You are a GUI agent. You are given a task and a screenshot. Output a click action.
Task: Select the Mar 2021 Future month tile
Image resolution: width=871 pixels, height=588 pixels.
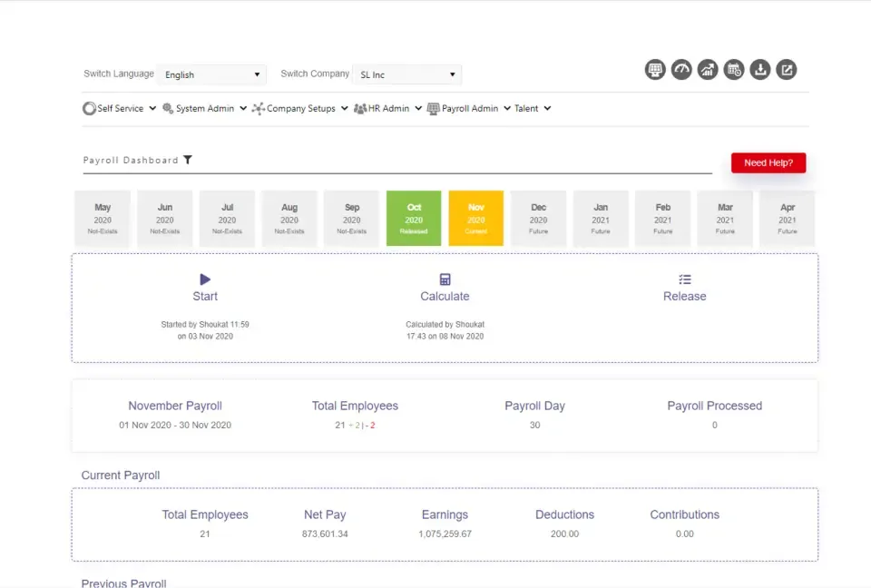pyautogui.click(x=725, y=219)
